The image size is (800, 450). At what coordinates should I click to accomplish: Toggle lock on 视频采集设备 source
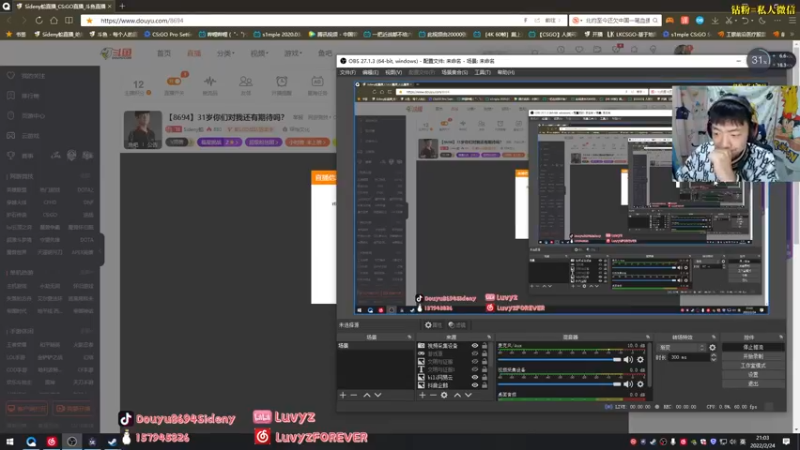pos(484,346)
